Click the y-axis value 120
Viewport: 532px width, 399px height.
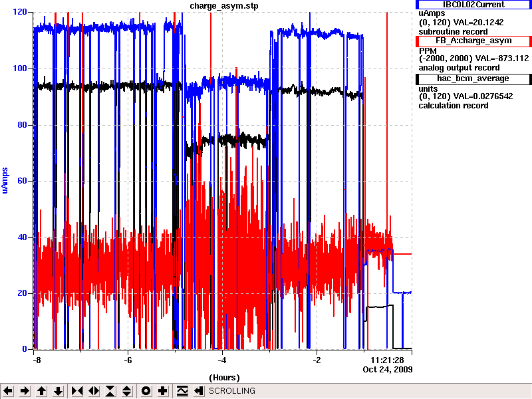[x=20, y=12]
